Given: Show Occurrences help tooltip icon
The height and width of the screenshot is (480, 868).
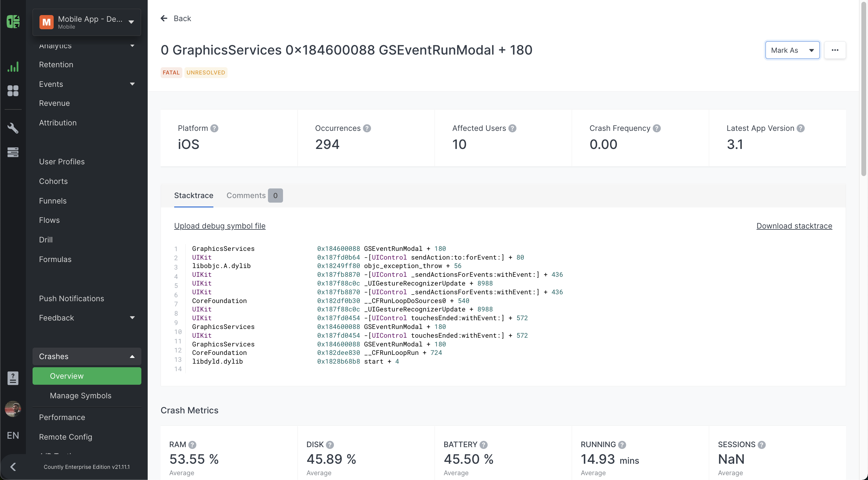Looking at the screenshot, I should (x=367, y=128).
